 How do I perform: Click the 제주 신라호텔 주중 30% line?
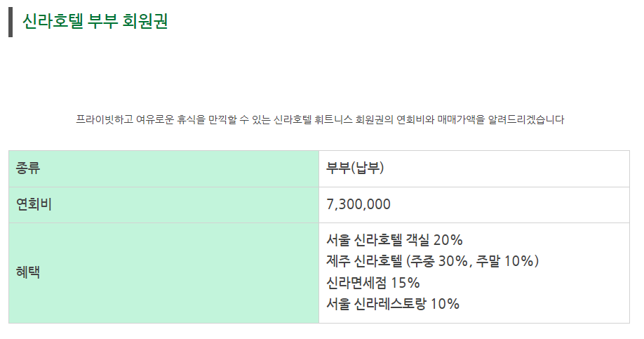pyautogui.click(x=432, y=261)
